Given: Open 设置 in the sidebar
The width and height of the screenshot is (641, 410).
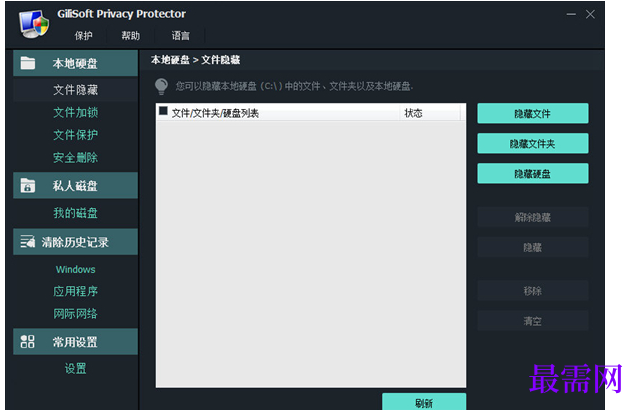Looking at the screenshot, I should point(76,368).
